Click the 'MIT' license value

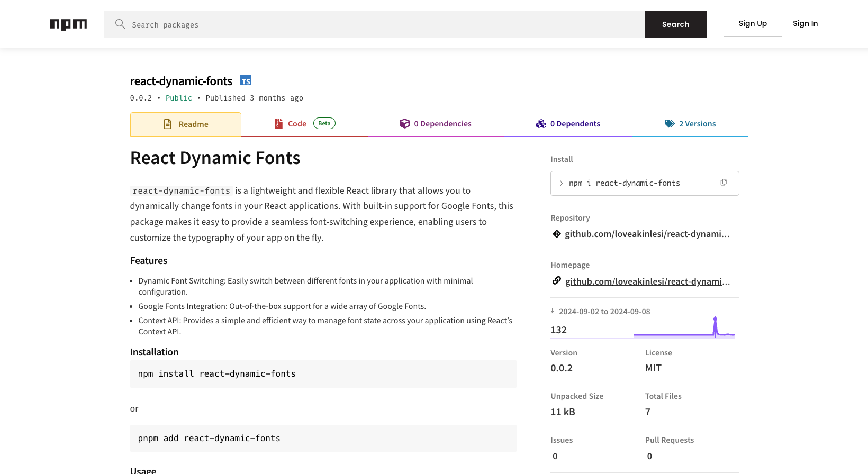pyautogui.click(x=653, y=368)
